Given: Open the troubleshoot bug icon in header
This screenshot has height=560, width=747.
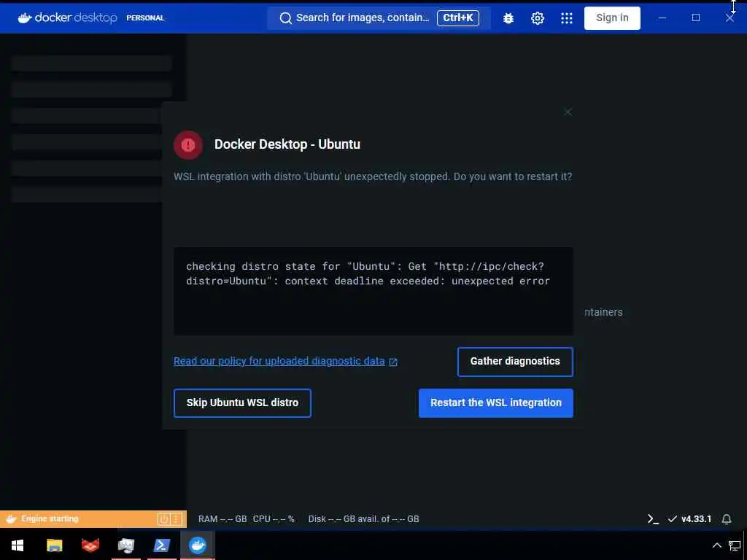Looking at the screenshot, I should [x=508, y=18].
